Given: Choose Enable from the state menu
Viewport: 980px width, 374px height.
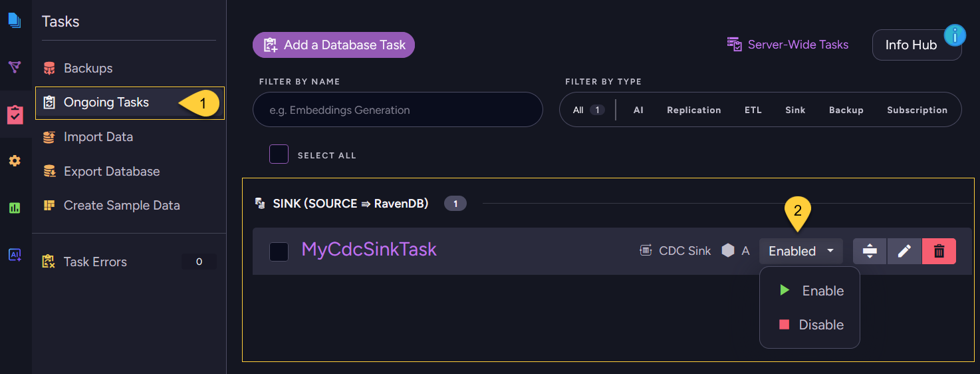Looking at the screenshot, I should pyautogui.click(x=810, y=291).
